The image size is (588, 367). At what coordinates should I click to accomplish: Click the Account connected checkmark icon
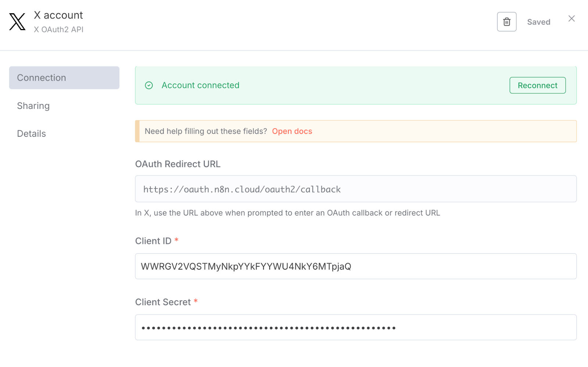[x=149, y=85]
